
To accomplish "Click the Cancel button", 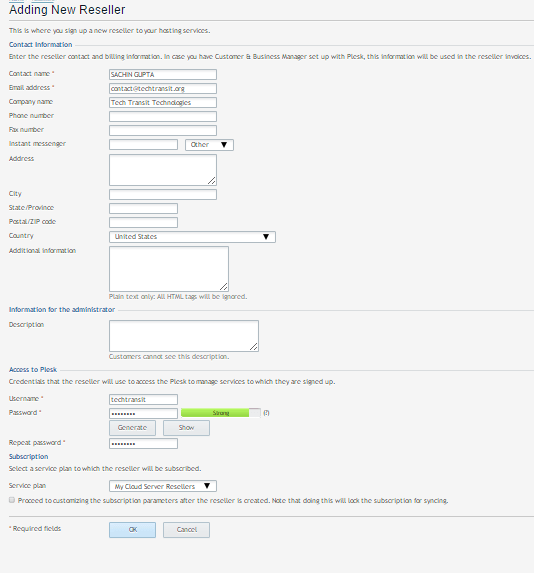I will (x=186, y=530).
